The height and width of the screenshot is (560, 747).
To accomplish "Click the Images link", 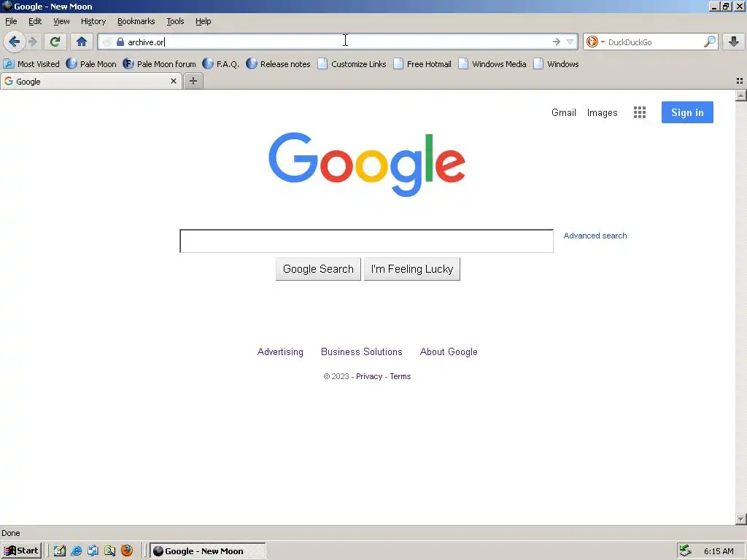I will coord(602,113).
